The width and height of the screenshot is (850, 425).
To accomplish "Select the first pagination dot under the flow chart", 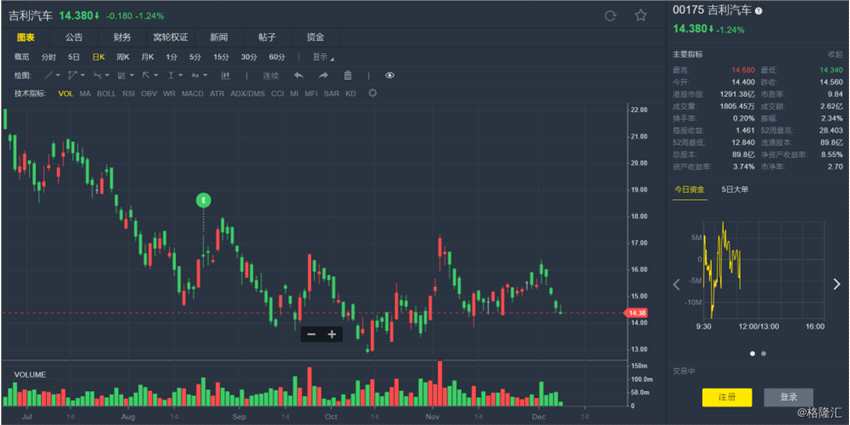I will tap(752, 353).
